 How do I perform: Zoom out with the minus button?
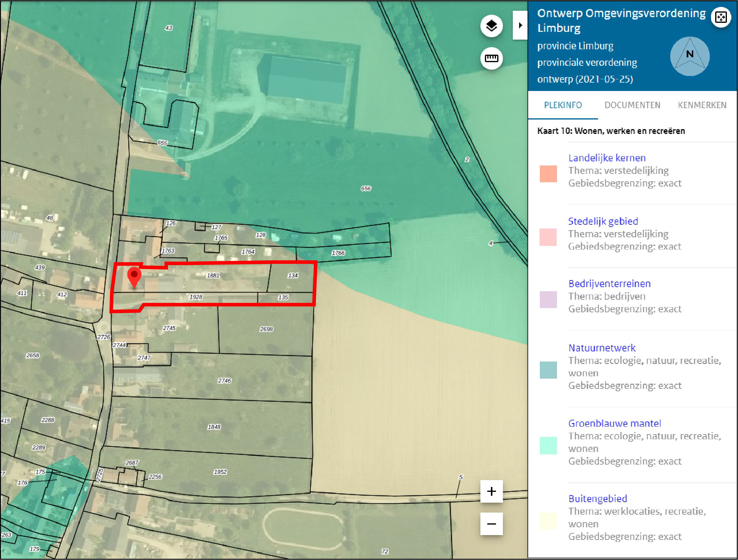pos(491,524)
